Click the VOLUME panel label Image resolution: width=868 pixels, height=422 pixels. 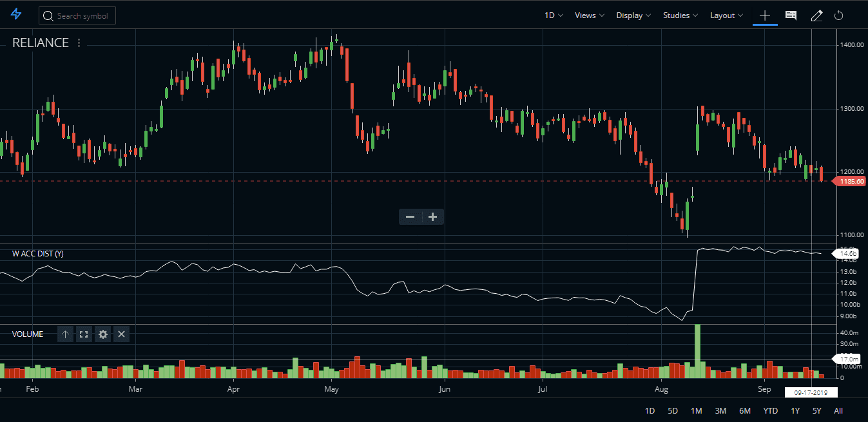28,334
